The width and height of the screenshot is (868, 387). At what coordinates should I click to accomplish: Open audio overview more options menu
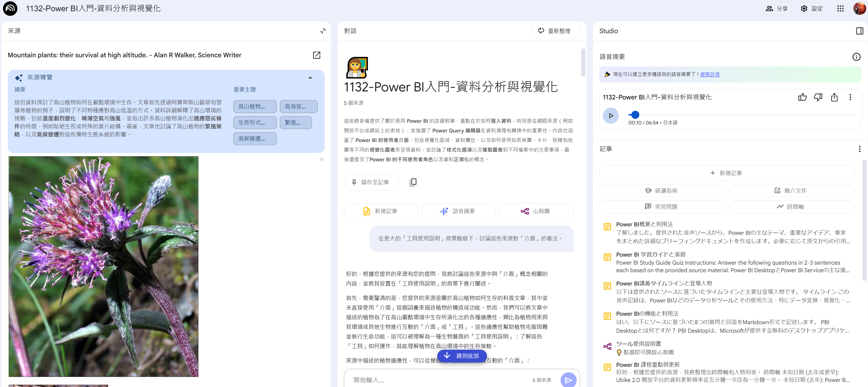[850, 97]
